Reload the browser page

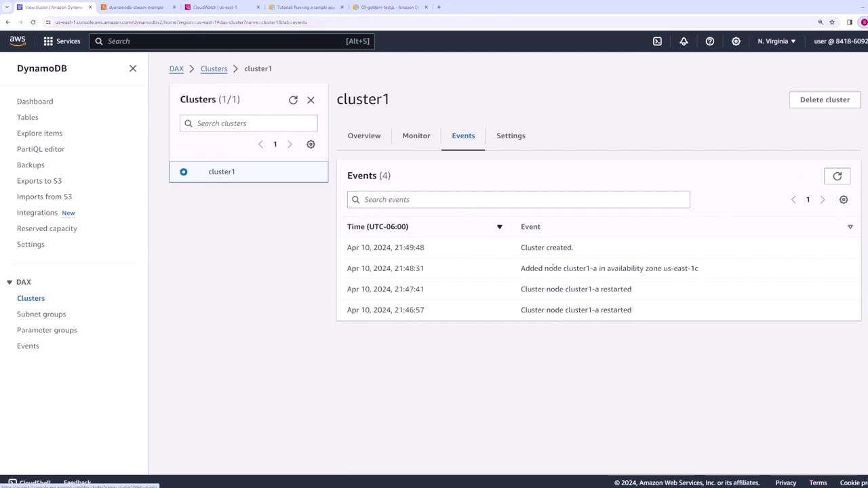point(33,22)
